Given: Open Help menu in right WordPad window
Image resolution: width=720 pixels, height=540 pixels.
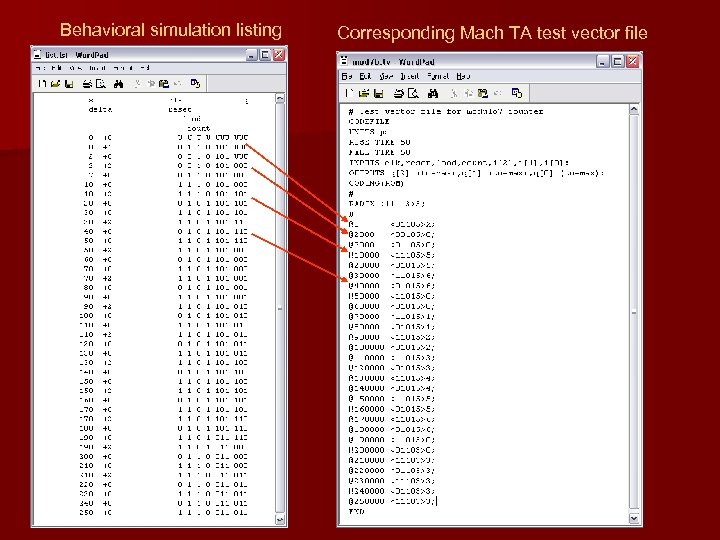Looking at the screenshot, I should pos(463,76).
